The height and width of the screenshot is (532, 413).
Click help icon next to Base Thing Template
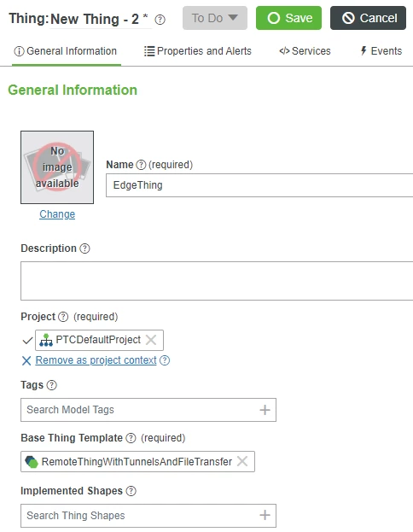(x=131, y=438)
